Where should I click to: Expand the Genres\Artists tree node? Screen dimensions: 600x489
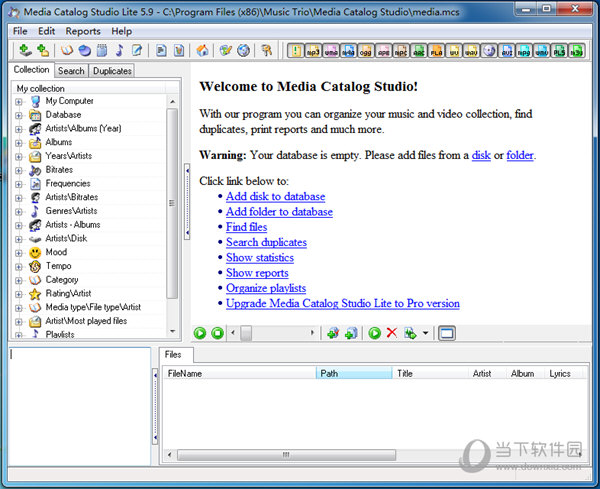click(18, 212)
